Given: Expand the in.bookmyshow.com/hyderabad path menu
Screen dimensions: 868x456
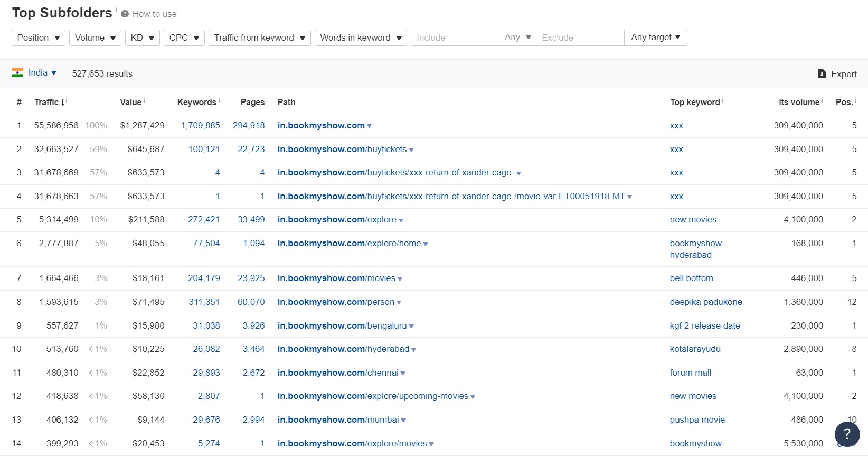Looking at the screenshot, I should pos(414,350).
